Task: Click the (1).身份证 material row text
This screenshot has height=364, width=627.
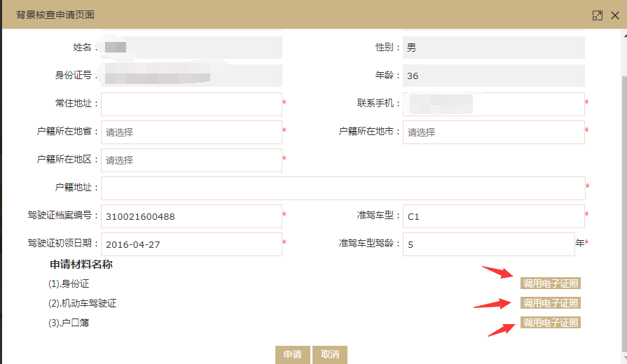Action: click(69, 283)
